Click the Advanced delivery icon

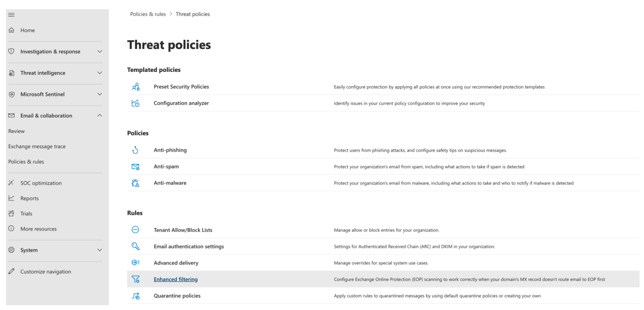click(x=136, y=263)
